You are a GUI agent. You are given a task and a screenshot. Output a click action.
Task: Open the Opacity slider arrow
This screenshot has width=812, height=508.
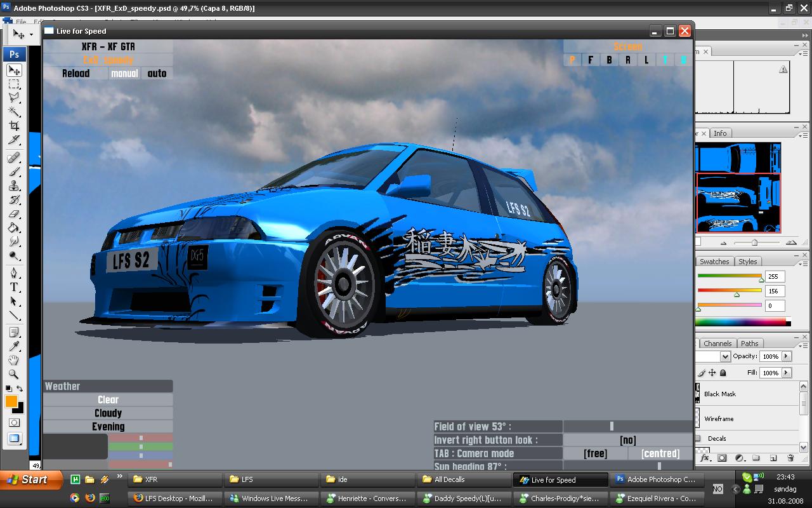787,356
